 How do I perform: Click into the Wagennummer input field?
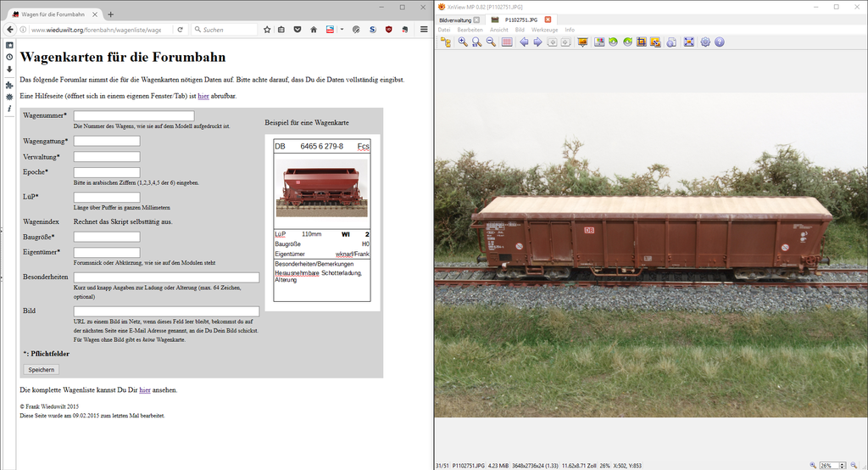point(134,115)
